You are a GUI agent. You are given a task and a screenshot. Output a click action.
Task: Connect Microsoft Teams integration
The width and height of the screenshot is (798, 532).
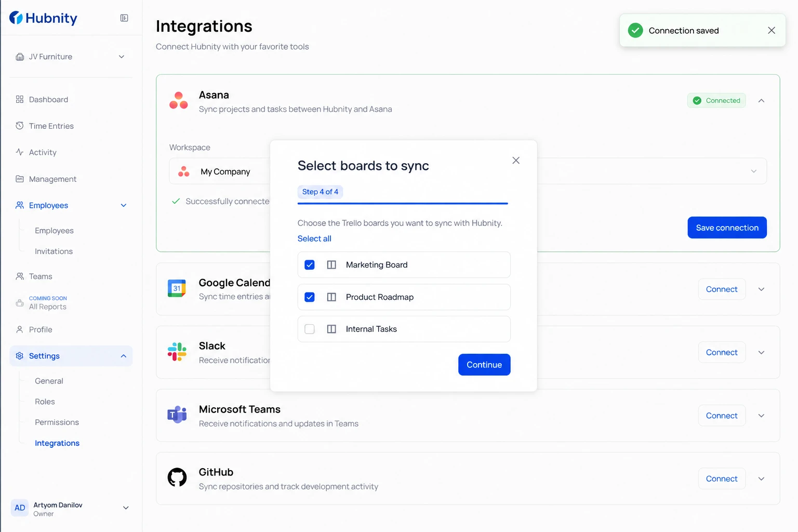point(722,416)
